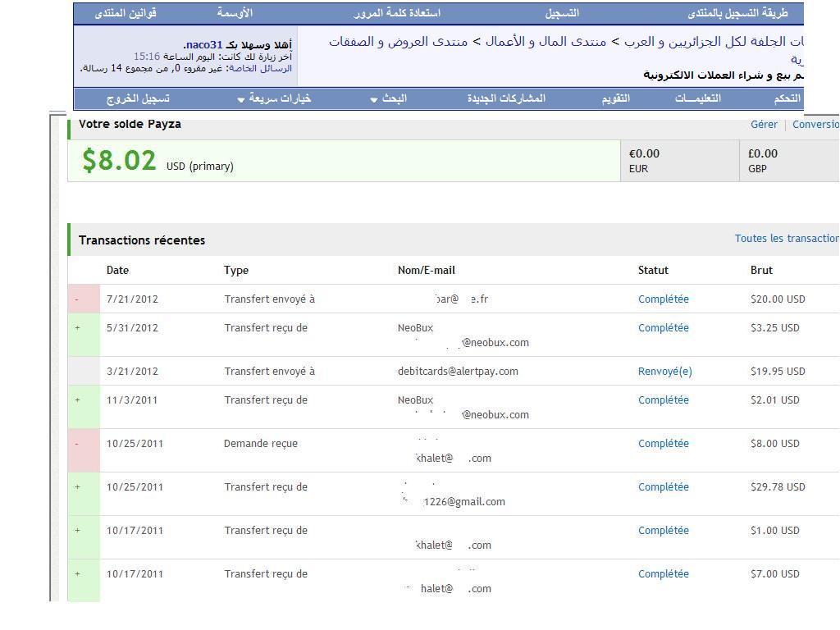This screenshot has height=630, width=840.
Task: Open المشاركات الجديدة new posts
Action: [x=506, y=98]
